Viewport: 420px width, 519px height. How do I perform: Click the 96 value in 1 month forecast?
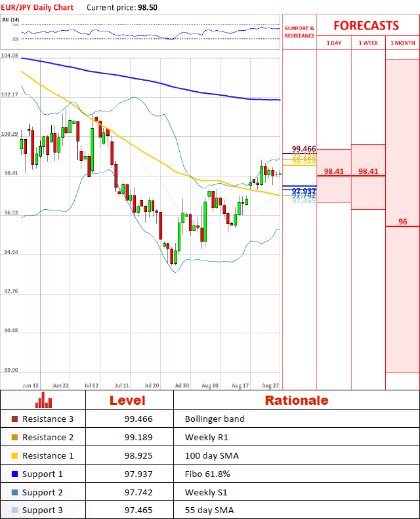[x=402, y=222]
